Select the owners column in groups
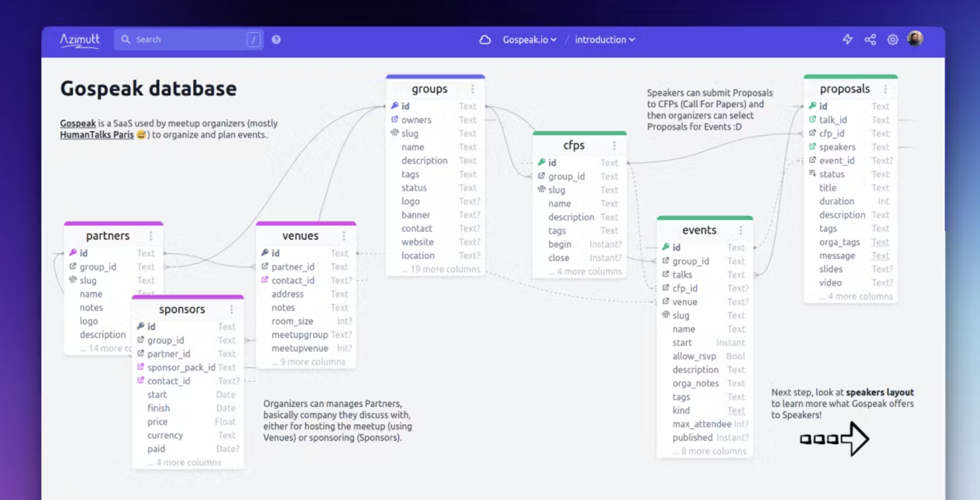 pyautogui.click(x=435, y=120)
